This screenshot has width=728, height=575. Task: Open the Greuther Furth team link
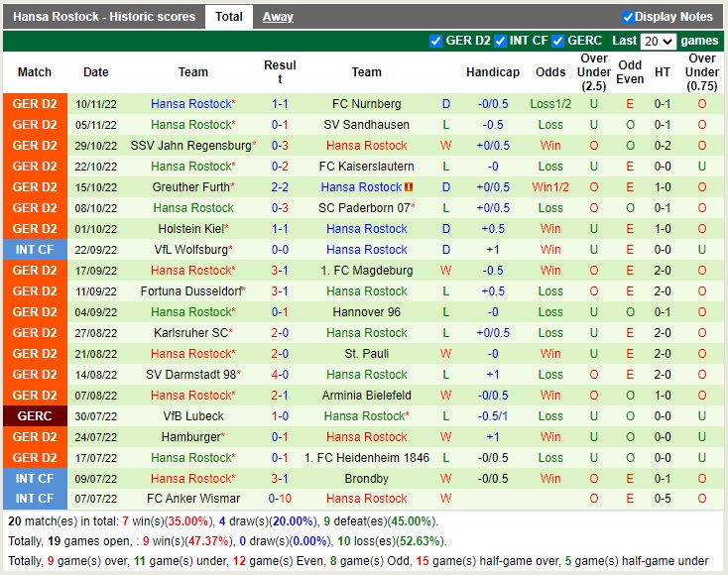point(192,187)
